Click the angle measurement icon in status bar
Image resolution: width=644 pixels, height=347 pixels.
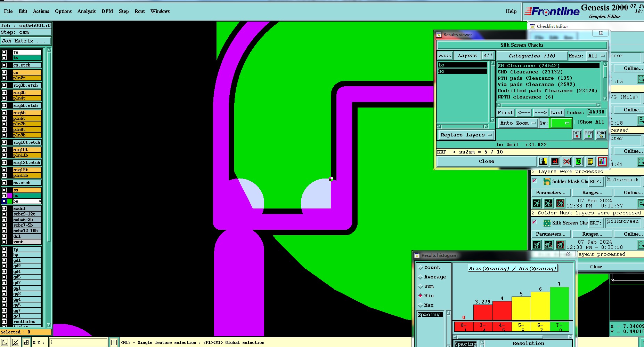coord(15,342)
